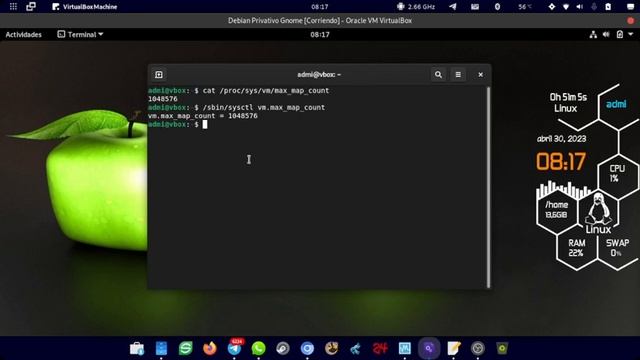This screenshot has width=640, height=360.
Task: Click the guest battery power icon
Action: coord(620,35)
